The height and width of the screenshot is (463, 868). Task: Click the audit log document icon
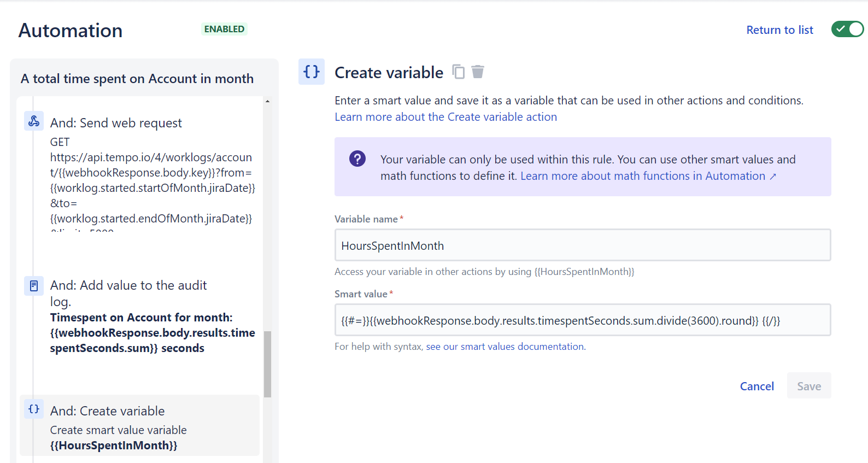[34, 286]
